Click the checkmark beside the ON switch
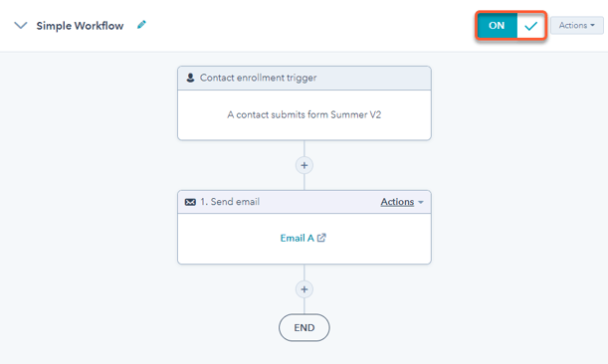Screen dimensions: 608x364 [x=530, y=26]
